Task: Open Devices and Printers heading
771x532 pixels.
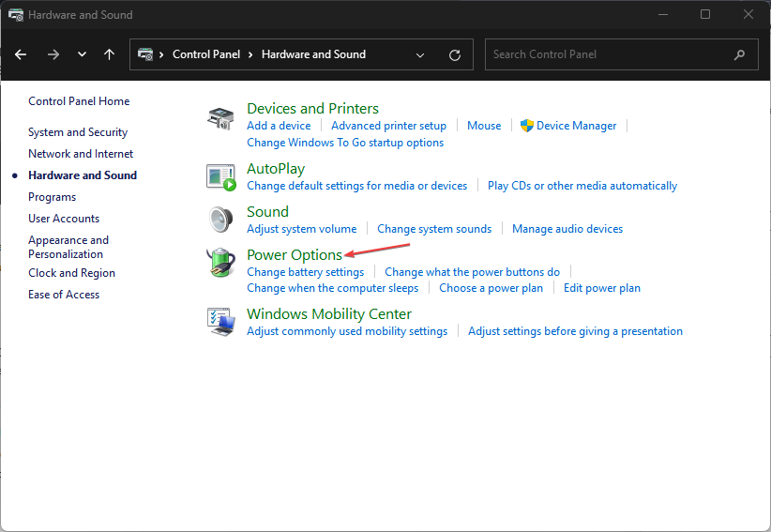Action: click(312, 108)
